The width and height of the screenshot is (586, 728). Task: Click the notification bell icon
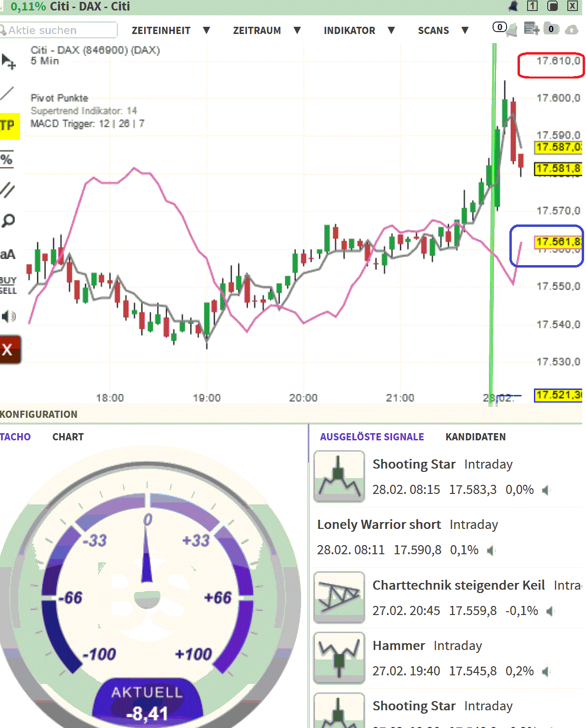(x=513, y=6)
